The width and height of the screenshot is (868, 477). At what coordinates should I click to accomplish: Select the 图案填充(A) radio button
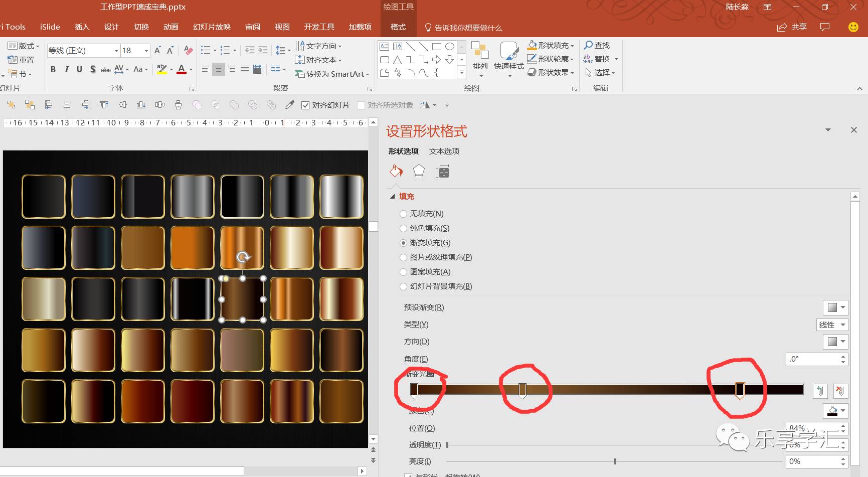403,272
